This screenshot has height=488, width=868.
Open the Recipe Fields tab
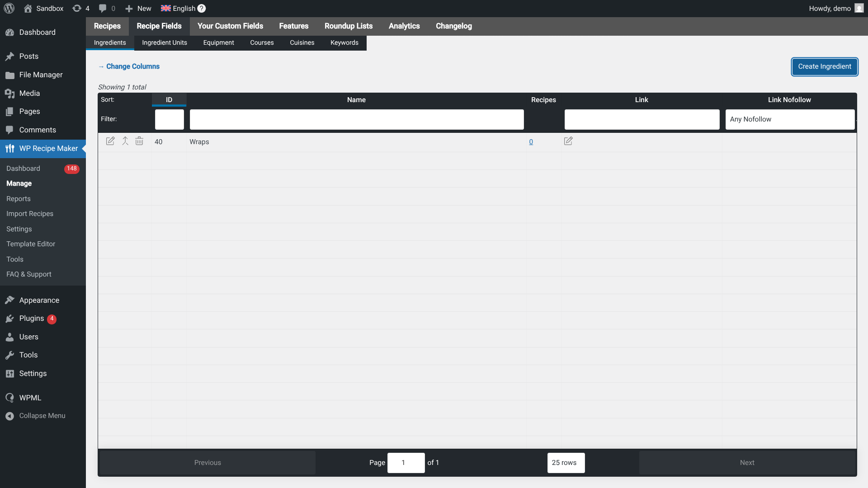click(x=159, y=26)
